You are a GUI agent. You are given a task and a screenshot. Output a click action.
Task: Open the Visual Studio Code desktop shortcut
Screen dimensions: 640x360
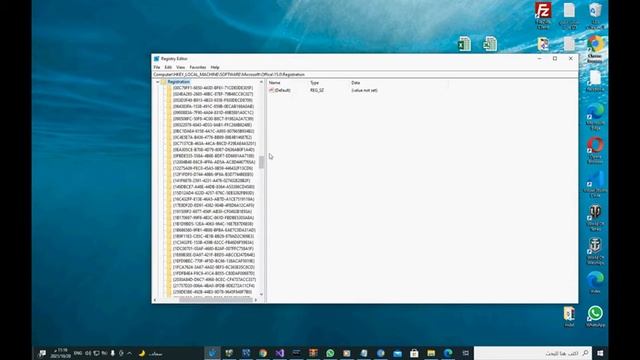[x=595, y=184]
